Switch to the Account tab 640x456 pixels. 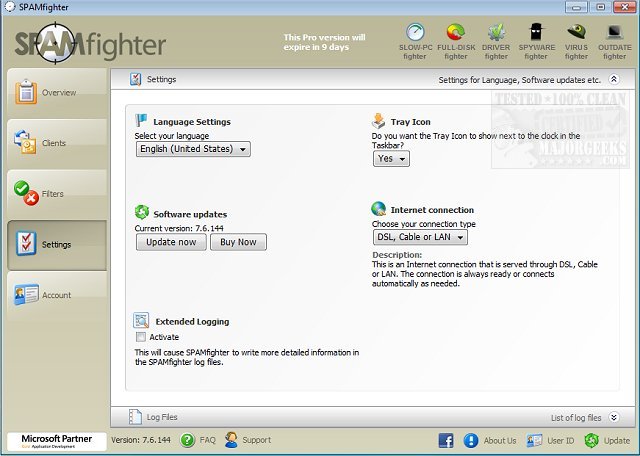coord(57,295)
